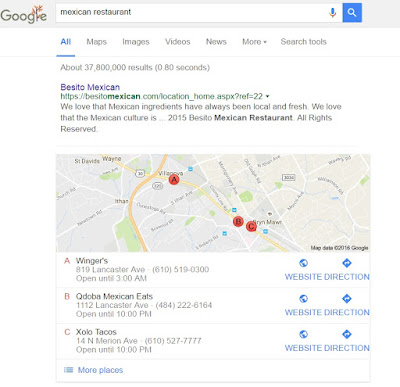Switch to the Images tab

point(136,42)
